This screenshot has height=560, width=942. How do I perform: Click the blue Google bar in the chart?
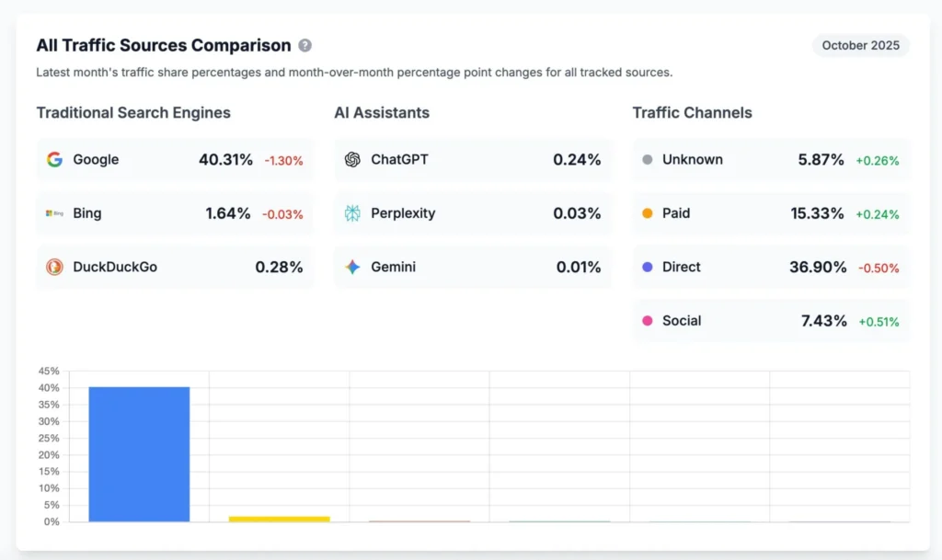pyautogui.click(x=139, y=455)
